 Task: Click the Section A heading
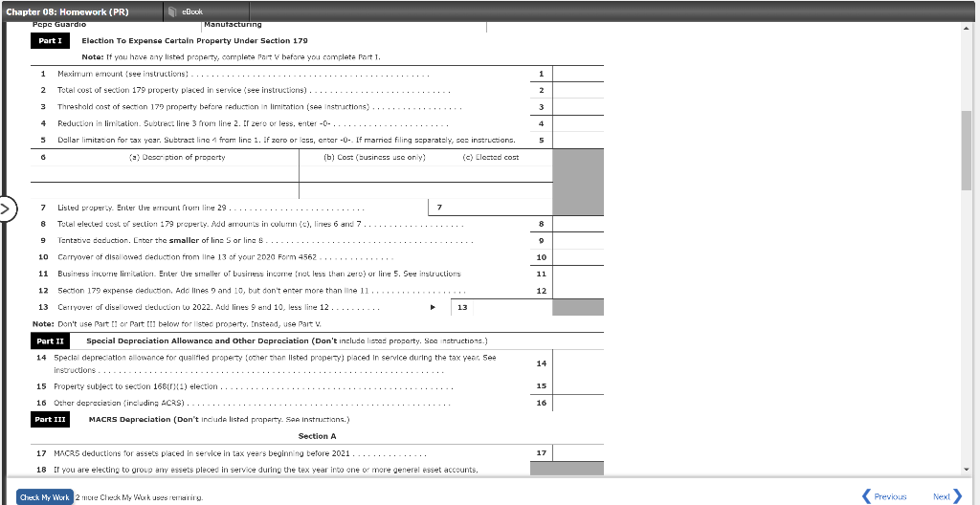pos(317,436)
